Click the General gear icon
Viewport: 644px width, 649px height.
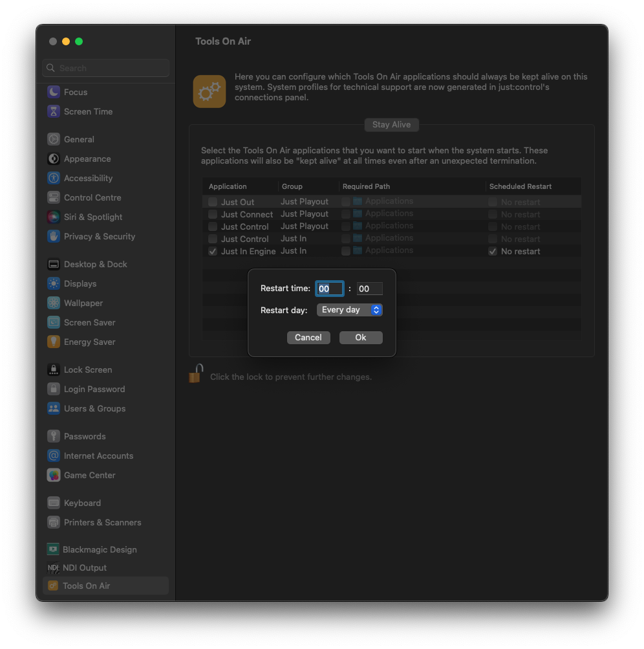click(54, 139)
